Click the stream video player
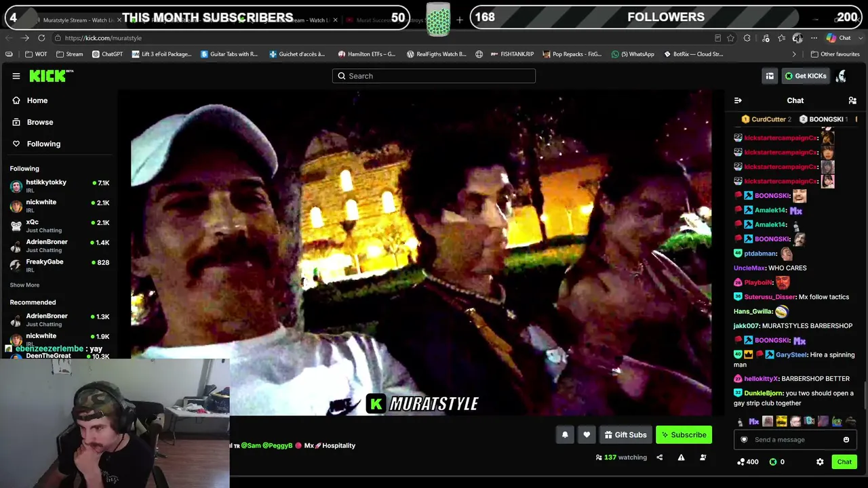Image resolution: width=868 pixels, height=488 pixels. pos(421,252)
